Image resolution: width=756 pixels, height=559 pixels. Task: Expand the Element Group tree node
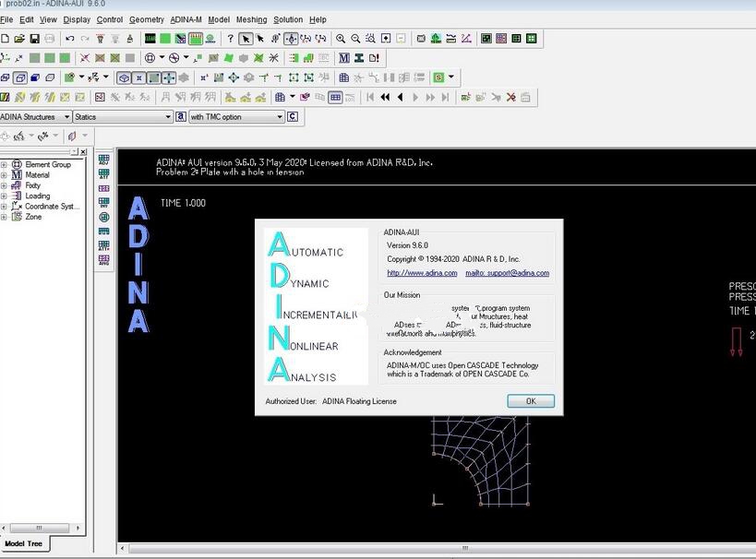pyautogui.click(x=4, y=164)
